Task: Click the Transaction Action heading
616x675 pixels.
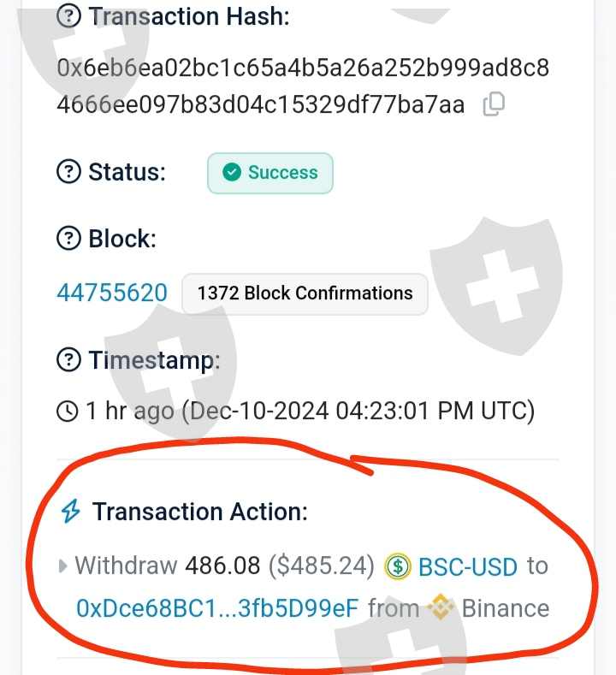Action: point(199,512)
